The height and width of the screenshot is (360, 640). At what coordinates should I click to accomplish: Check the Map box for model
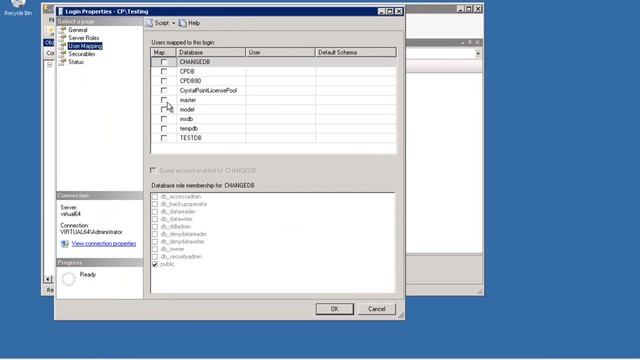click(x=164, y=109)
